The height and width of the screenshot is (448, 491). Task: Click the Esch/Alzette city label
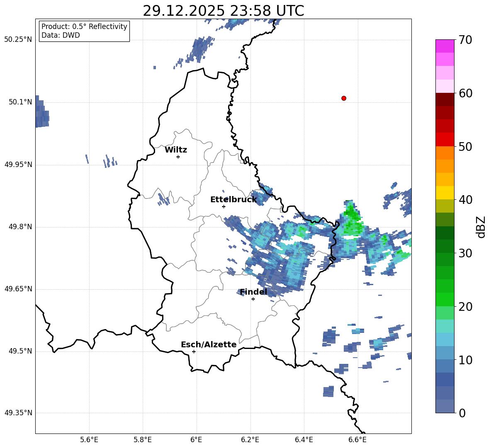pyautogui.click(x=209, y=344)
